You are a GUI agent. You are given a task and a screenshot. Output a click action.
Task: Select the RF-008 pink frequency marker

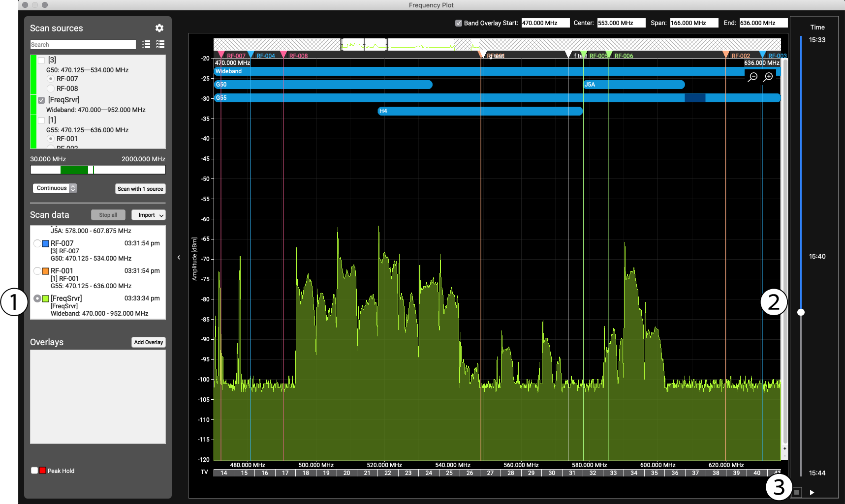283,55
